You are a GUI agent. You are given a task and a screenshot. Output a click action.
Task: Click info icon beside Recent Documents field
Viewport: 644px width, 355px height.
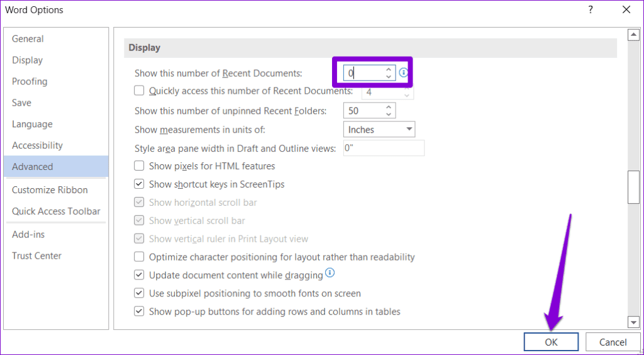click(404, 73)
